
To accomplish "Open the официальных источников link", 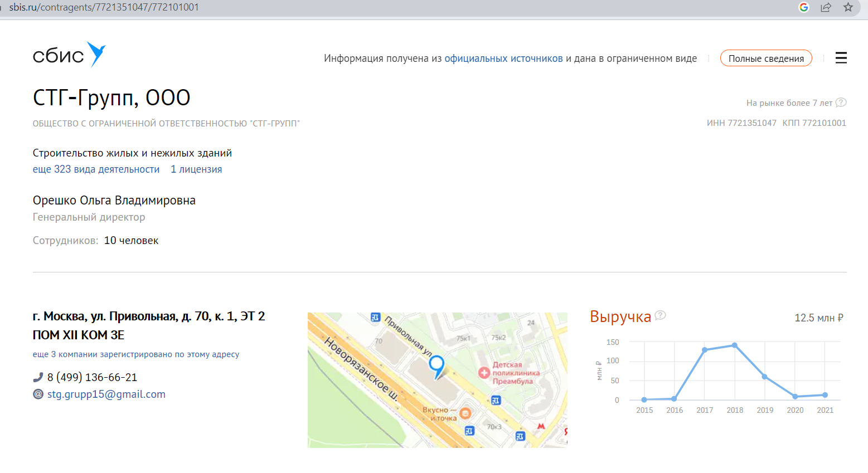I will point(503,58).
